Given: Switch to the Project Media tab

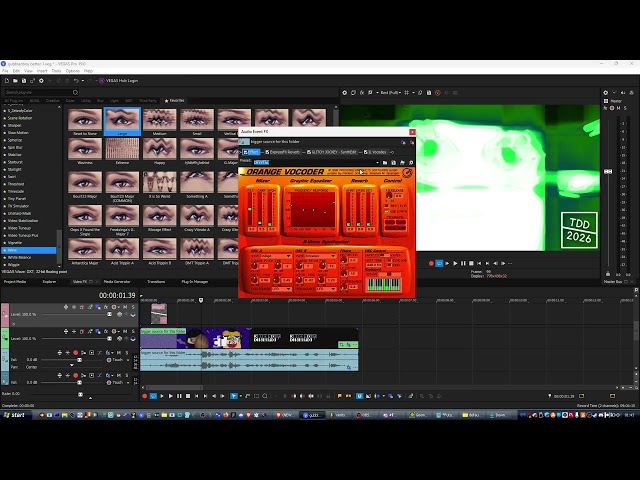Looking at the screenshot, I should point(15,282).
